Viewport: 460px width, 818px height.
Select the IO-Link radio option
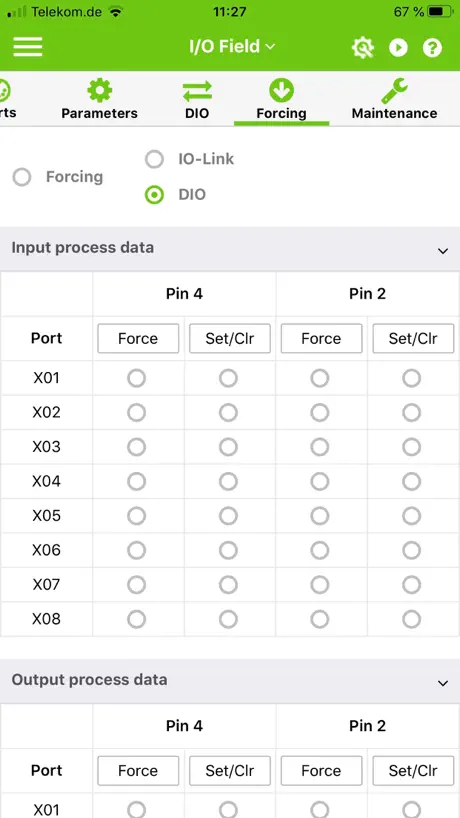154,159
